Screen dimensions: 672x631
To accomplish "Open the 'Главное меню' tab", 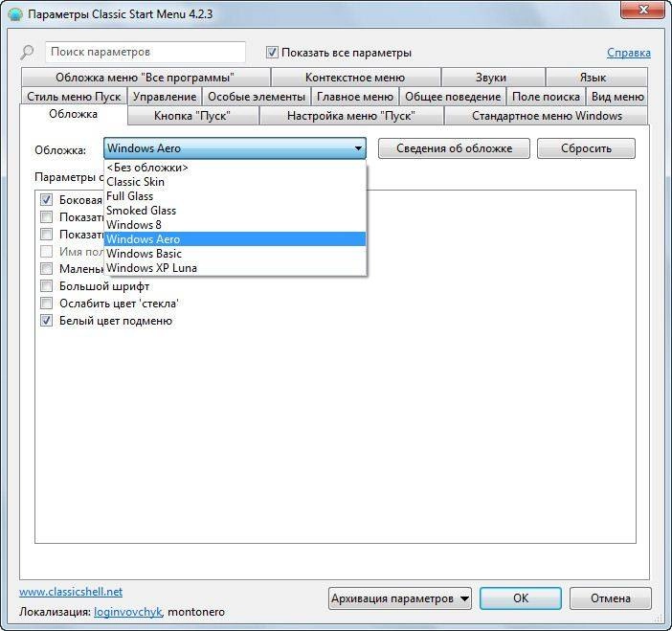I will coord(355,97).
